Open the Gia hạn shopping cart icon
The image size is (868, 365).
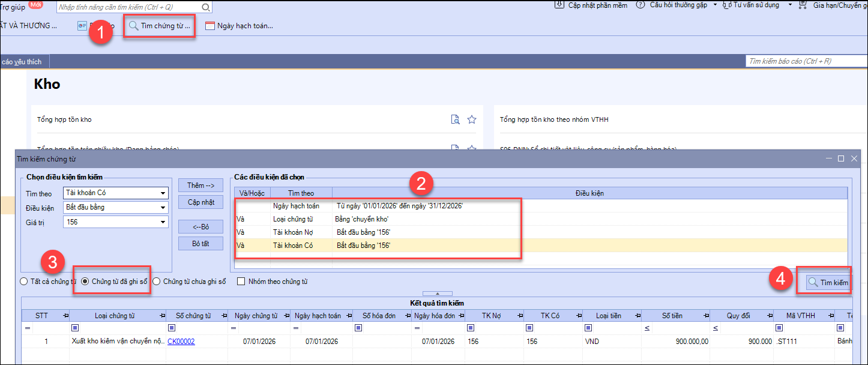[803, 5]
